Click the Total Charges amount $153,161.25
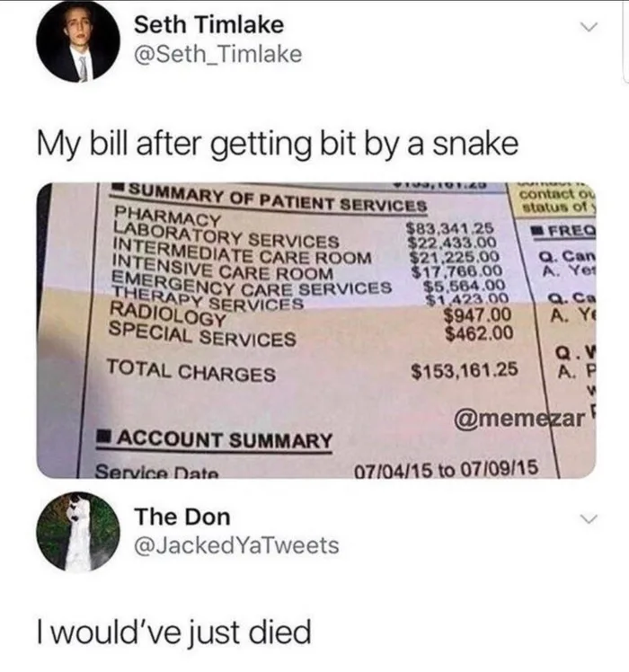This screenshot has height=672, width=629. 465,370
